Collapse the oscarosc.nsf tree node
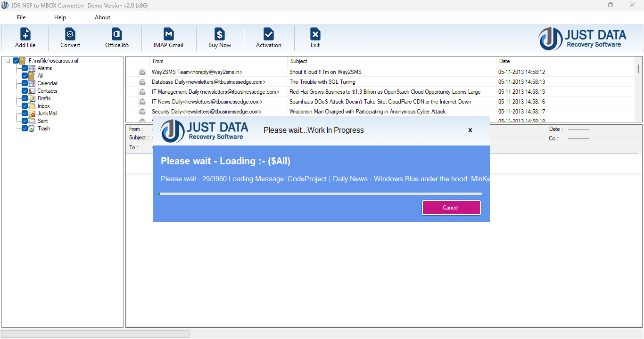This screenshot has height=339, width=644. point(8,61)
